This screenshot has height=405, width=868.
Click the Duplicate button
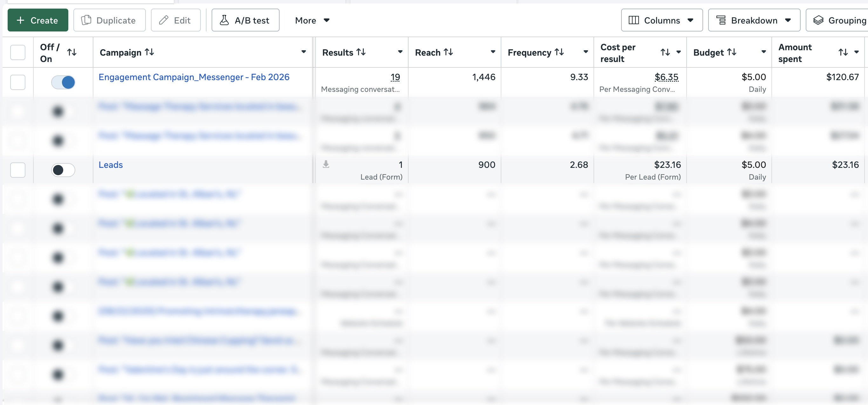[110, 20]
